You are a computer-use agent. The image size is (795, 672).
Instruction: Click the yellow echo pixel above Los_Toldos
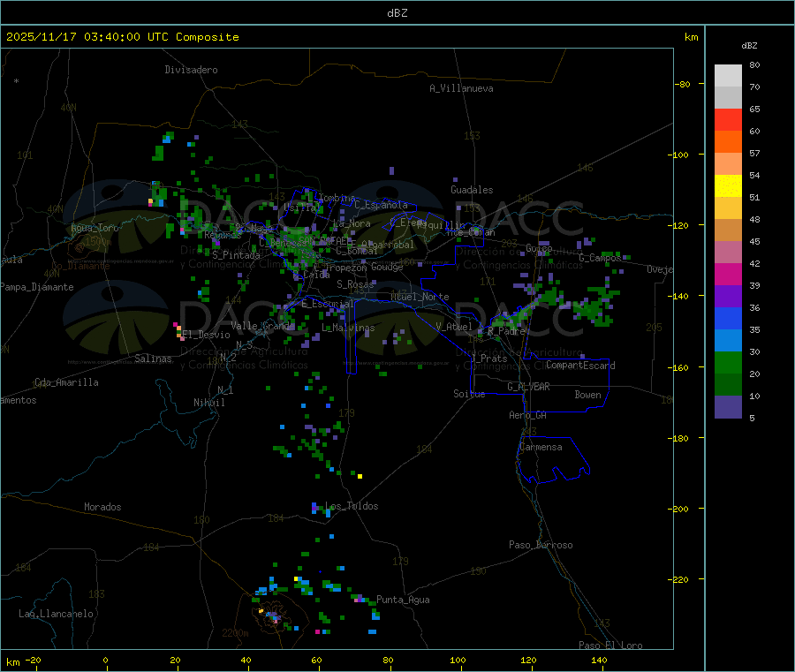pyautogui.click(x=360, y=476)
